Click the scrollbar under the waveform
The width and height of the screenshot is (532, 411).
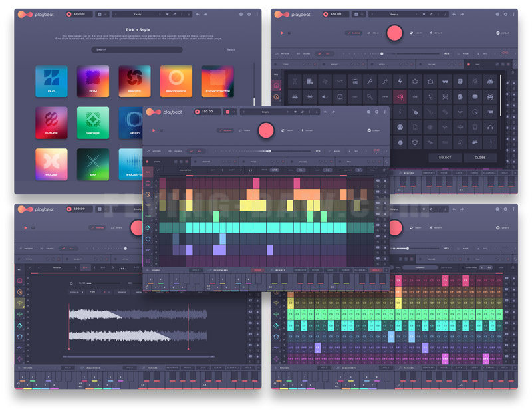coord(138,356)
